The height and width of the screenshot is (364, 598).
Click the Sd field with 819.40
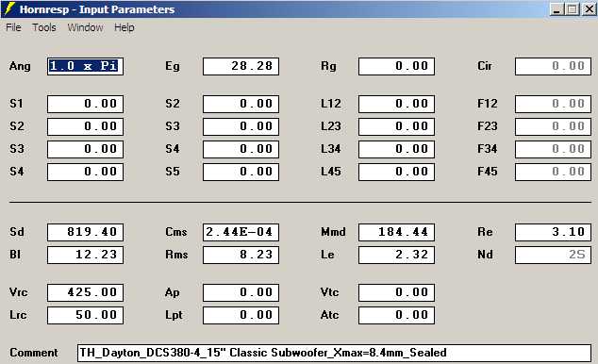86,232
